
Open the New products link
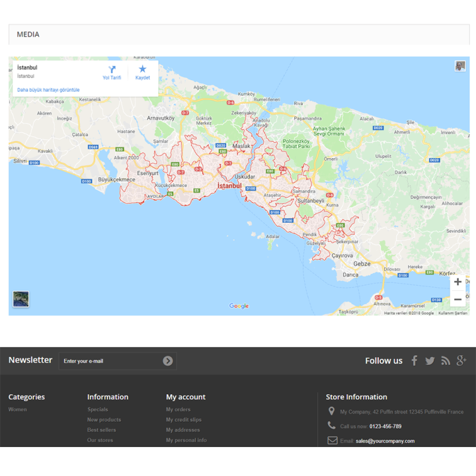click(x=104, y=420)
